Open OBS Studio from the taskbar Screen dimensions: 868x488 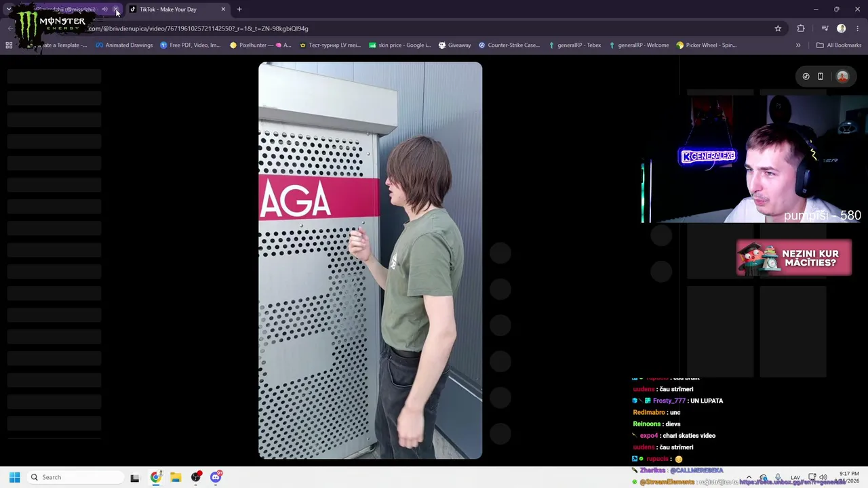click(x=196, y=478)
